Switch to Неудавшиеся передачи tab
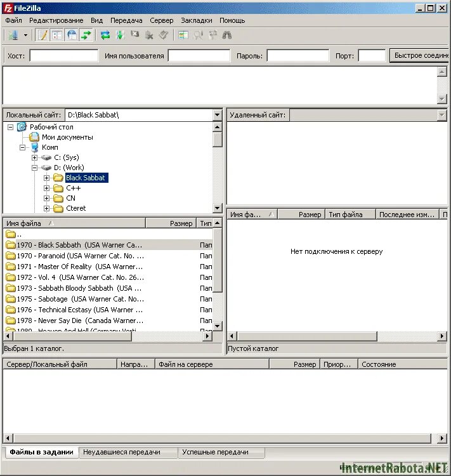 pyautogui.click(x=128, y=452)
